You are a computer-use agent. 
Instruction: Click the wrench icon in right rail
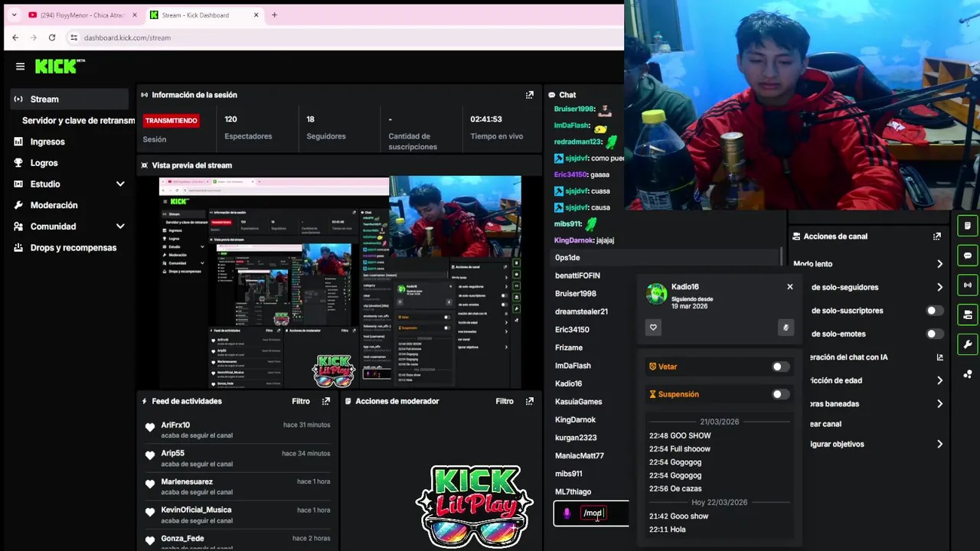(968, 344)
